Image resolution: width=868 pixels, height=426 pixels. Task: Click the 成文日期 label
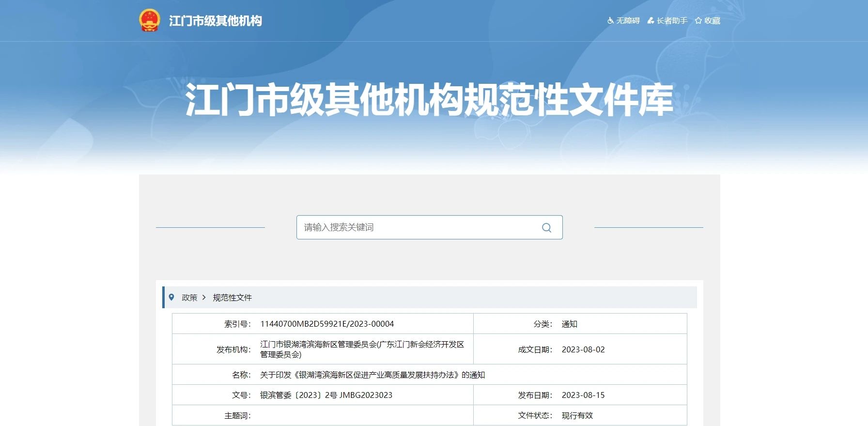[535, 349]
